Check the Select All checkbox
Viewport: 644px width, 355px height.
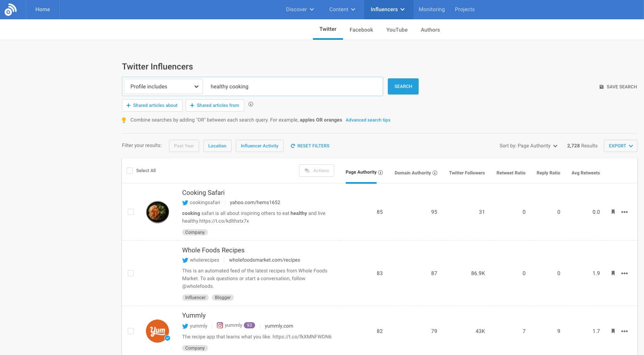click(130, 170)
